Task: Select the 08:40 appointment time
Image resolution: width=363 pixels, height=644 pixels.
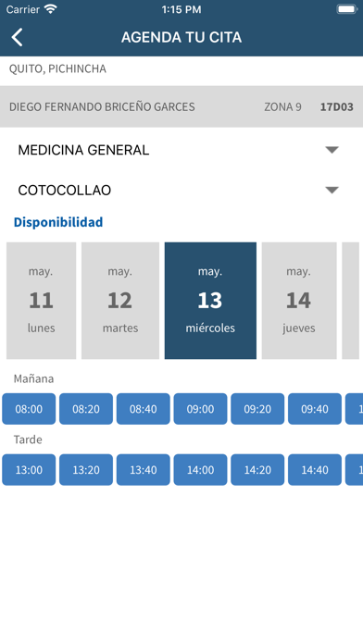Action: [x=143, y=409]
